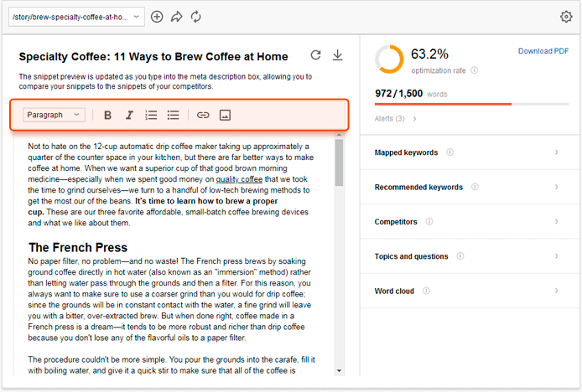This screenshot has height=392, width=582.
Task: Click info icon next to Recommended keywords
Action: pyautogui.click(x=475, y=187)
